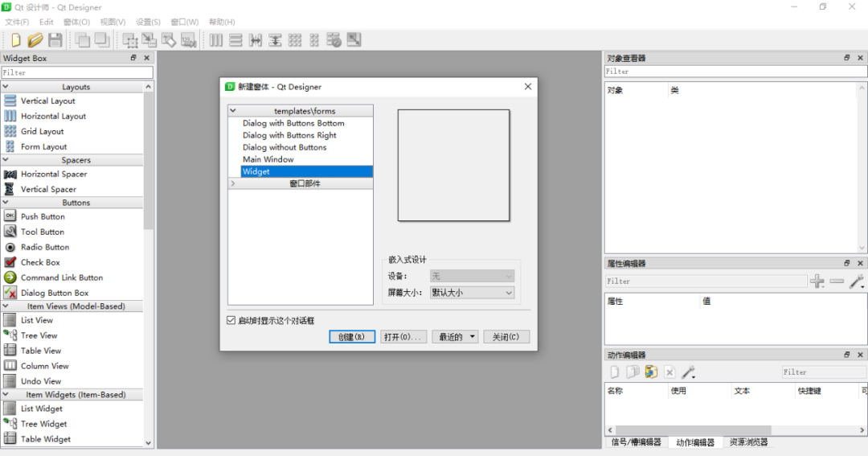This screenshot has width=868, height=456.
Task: Open the 帮助(H) menu
Action: tap(222, 23)
